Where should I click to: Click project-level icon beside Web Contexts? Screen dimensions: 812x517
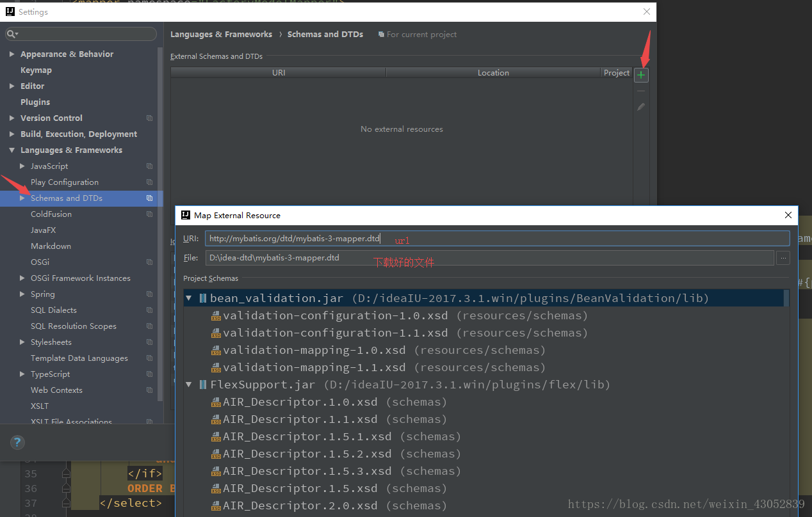149,390
